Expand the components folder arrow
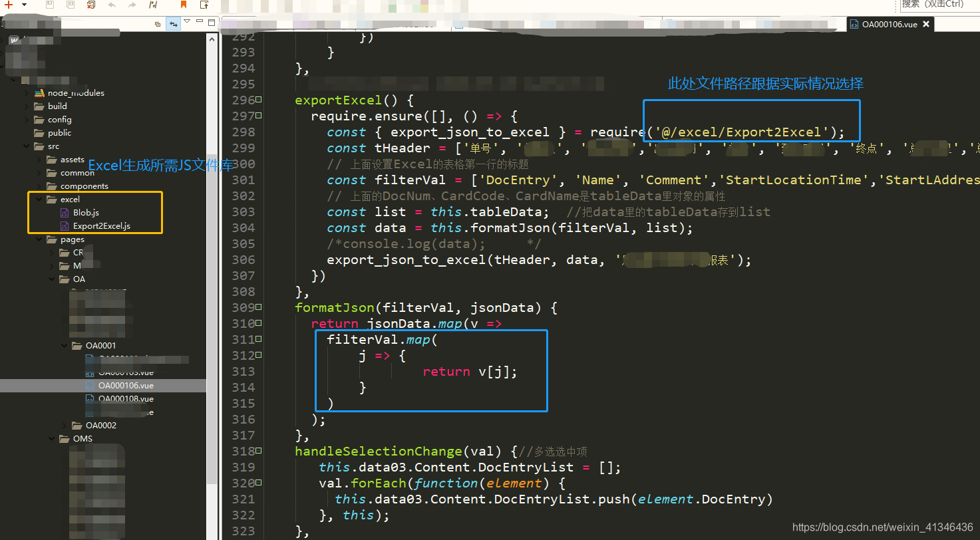This screenshot has height=540, width=980. click(39, 186)
